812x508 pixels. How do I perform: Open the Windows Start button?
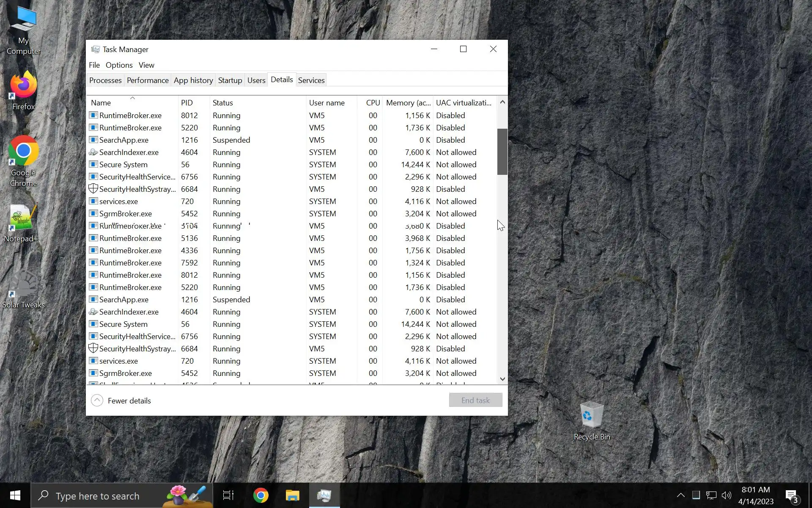click(x=15, y=495)
